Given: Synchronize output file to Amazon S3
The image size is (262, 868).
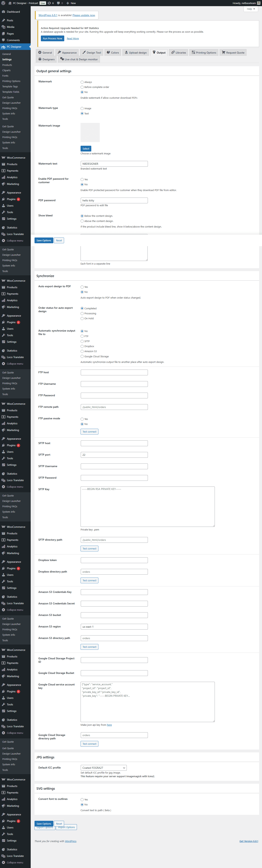Looking at the screenshot, I should tap(82, 352).
